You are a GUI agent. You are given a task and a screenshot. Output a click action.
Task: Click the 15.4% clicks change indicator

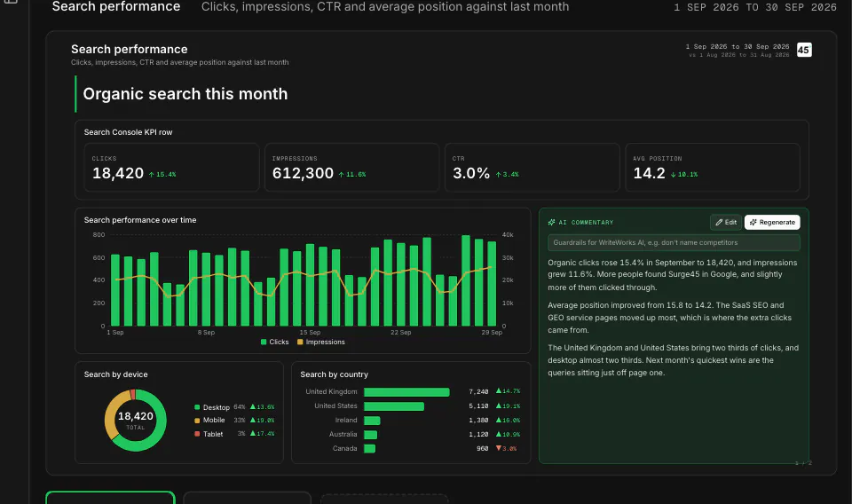162,175
